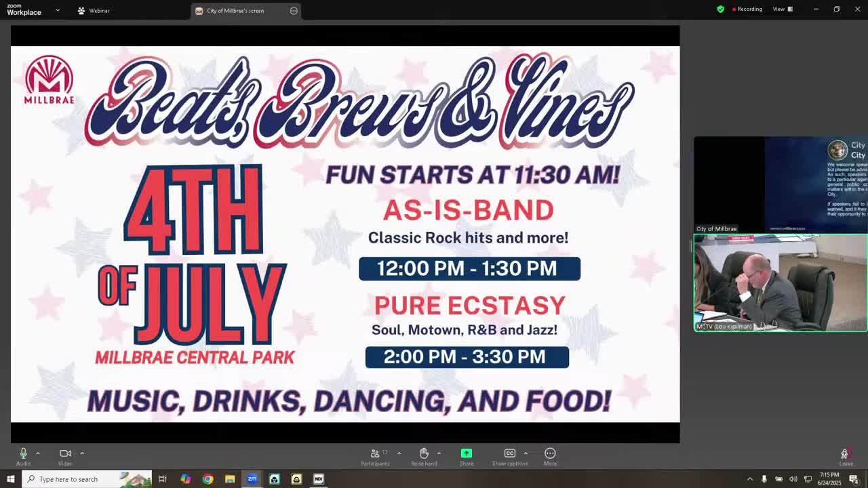Open the View layout menu
Screen dimensions: 868x488
[x=783, y=9]
